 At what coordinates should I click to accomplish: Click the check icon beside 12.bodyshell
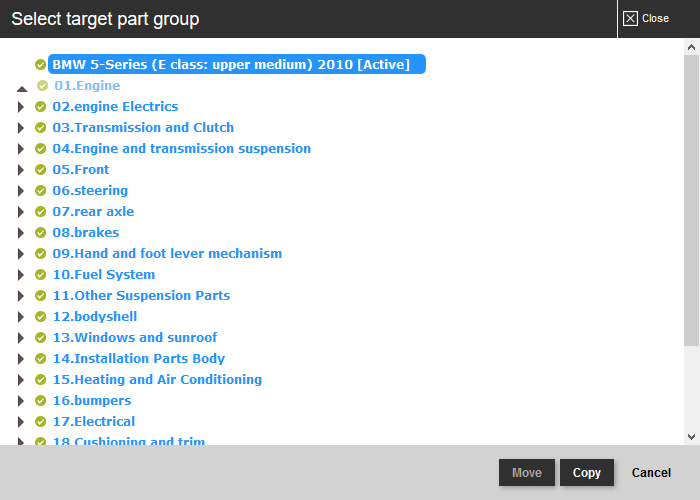pos(41,316)
